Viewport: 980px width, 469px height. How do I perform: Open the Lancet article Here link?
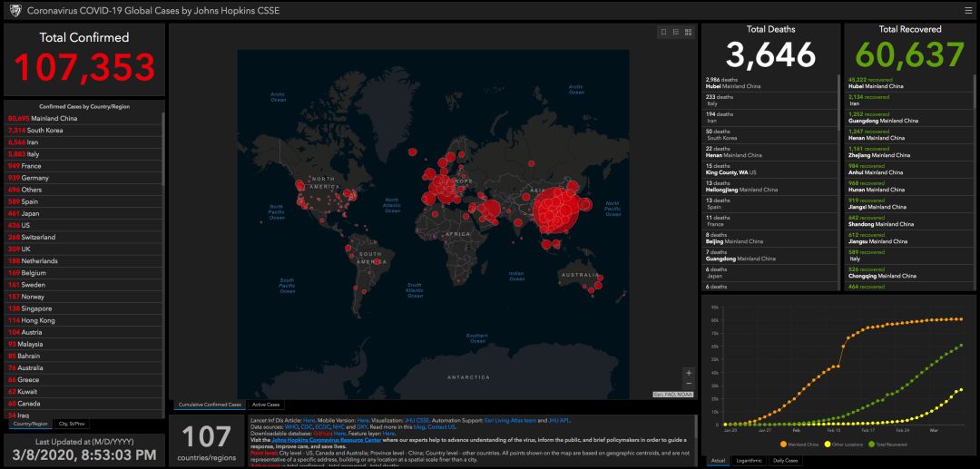(309, 421)
